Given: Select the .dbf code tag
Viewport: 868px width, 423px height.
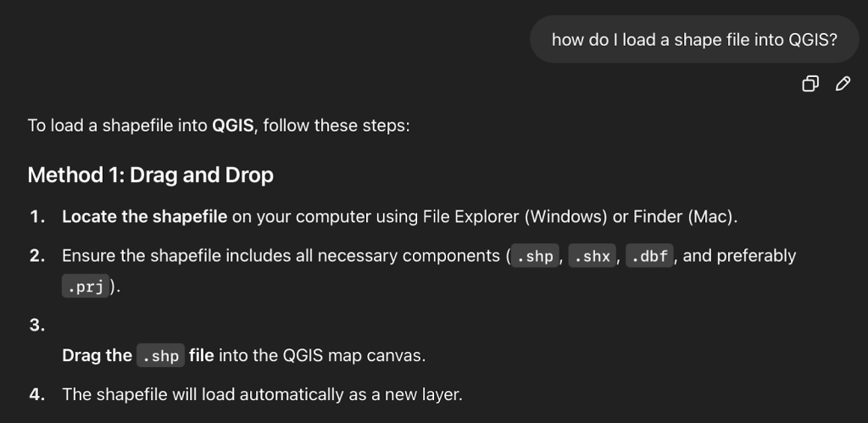Looking at the screenshot, I should click(650, 256).
